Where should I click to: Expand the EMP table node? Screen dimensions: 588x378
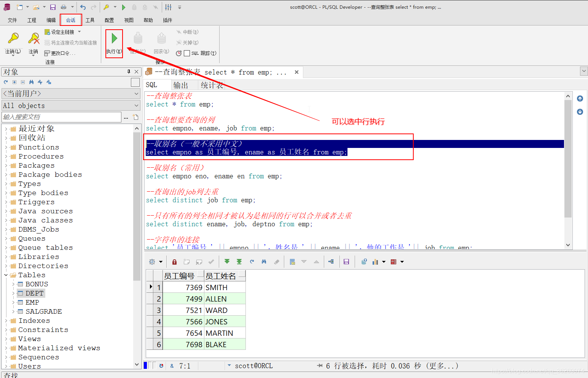click(x=13, y=302)
